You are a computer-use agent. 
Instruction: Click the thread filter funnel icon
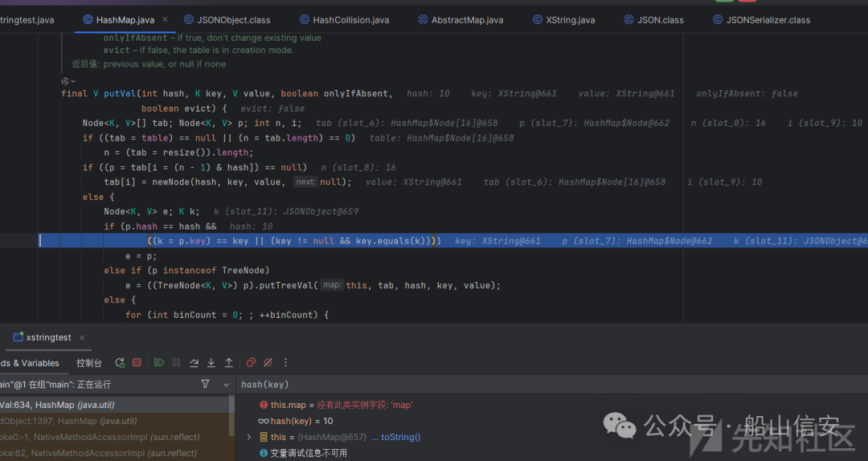206,384
